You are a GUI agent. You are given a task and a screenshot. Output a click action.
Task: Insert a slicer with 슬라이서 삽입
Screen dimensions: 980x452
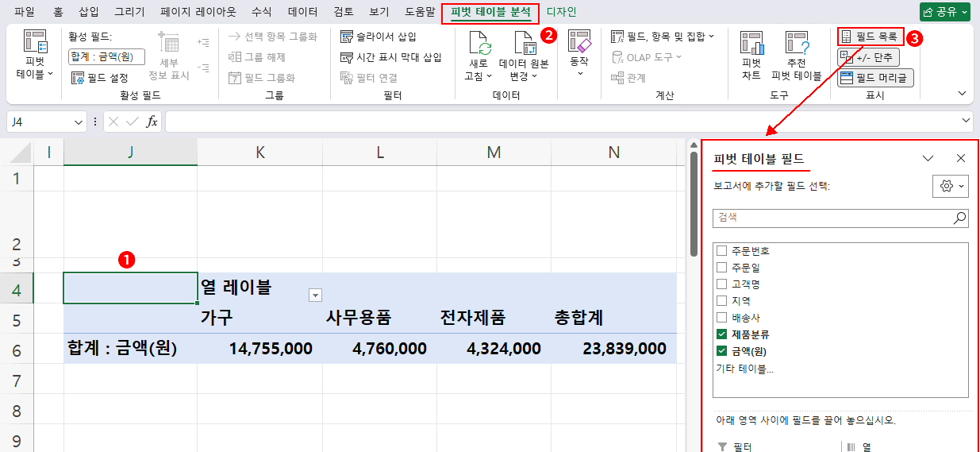378,36
